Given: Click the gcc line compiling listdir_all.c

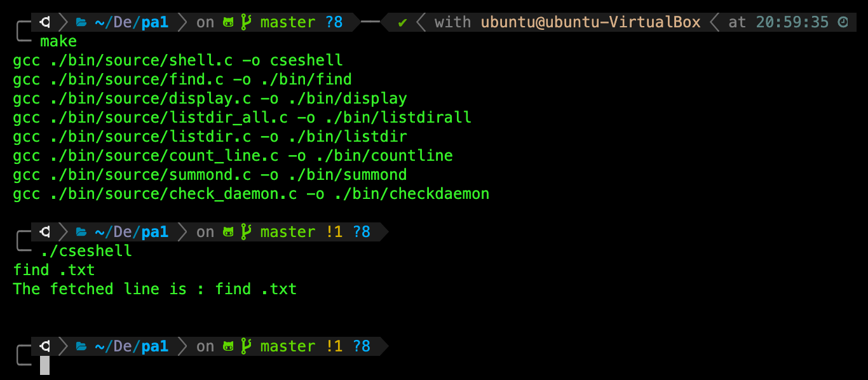Looking at the screenshot, I should point(242,118).
